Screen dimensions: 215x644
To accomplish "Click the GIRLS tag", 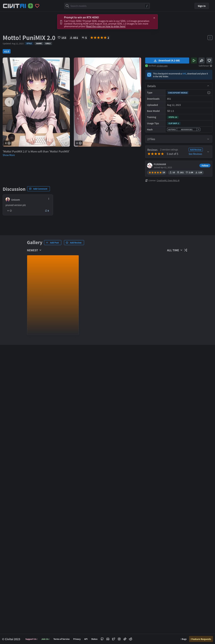I will click(48, 43).
